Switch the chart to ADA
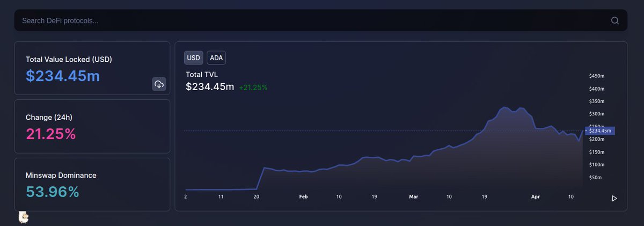Screen dimensions: 644x226 (217, 57)
